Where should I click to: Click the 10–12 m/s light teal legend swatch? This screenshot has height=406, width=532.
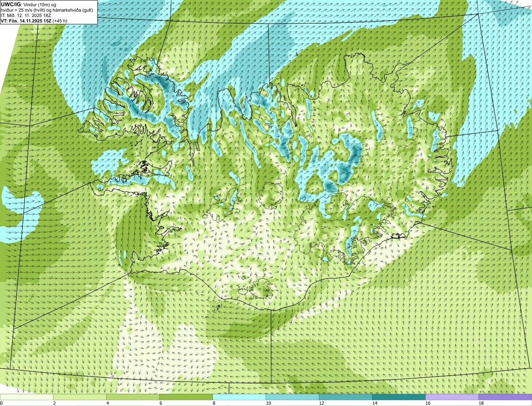tap(293, 397)
